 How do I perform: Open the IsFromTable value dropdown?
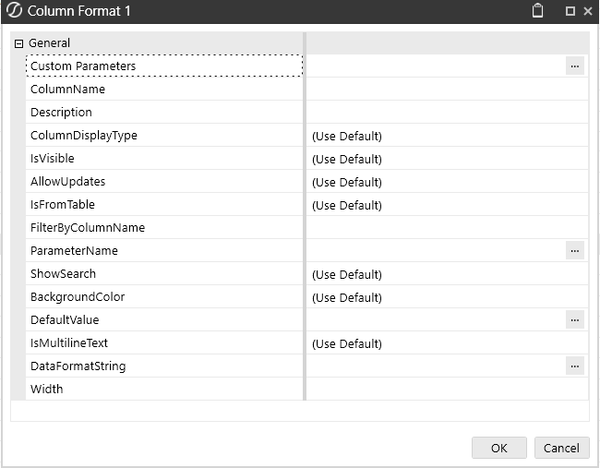tap(446, 205)
